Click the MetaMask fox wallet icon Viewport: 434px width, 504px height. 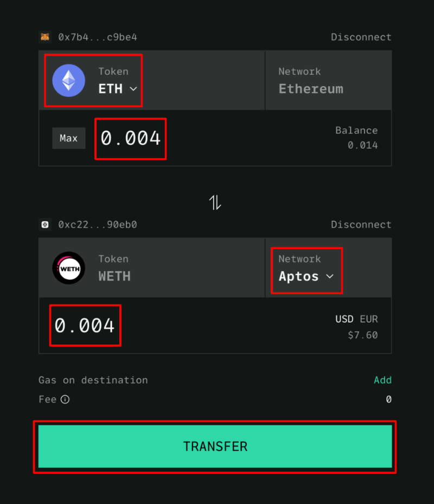click(x=45, y=37)
